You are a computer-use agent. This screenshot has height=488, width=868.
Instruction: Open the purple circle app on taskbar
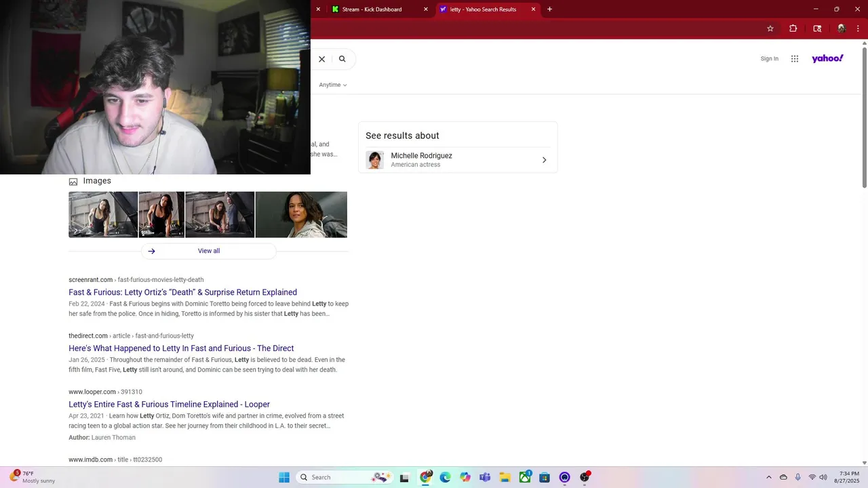point(564,477)
